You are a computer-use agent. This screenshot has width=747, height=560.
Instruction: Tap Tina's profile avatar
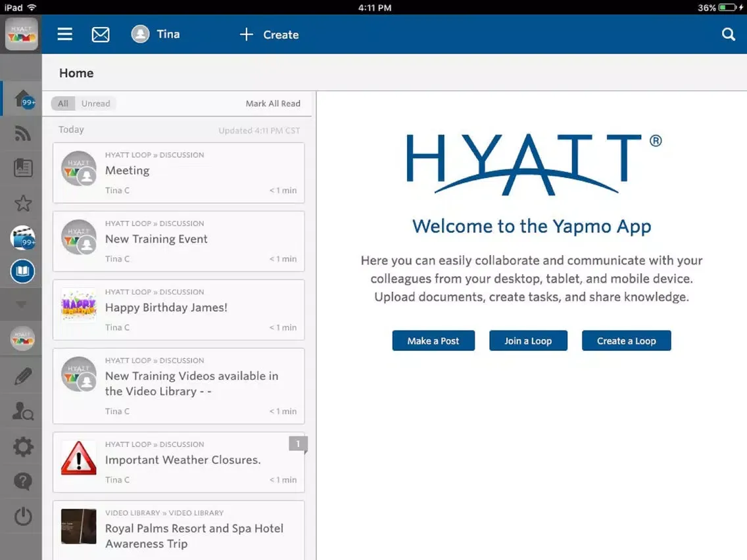pyautogui.click(x=140, y=34)
